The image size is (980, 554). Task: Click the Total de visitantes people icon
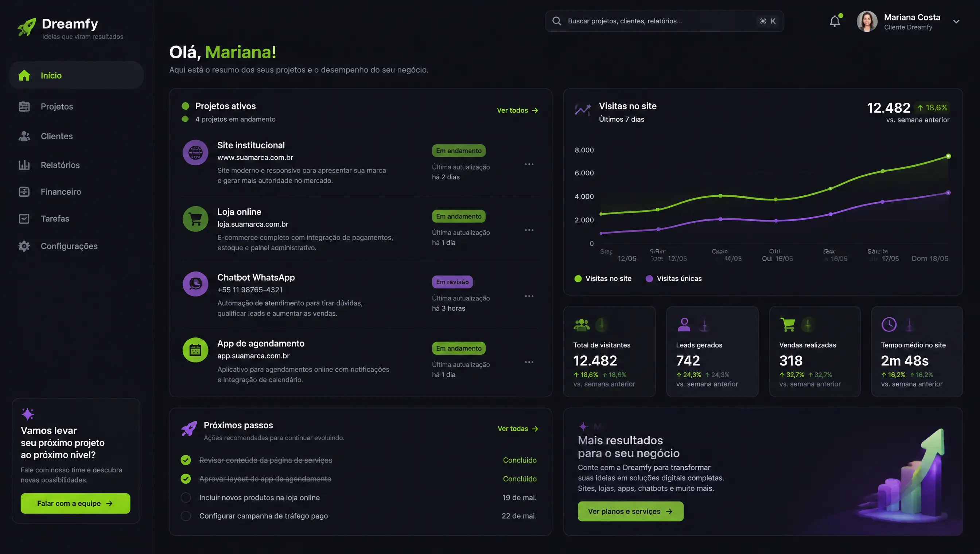582,325
